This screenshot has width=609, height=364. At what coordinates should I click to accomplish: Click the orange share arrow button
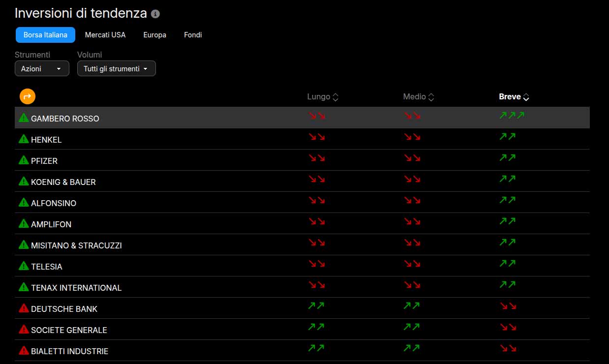[28, 96]
